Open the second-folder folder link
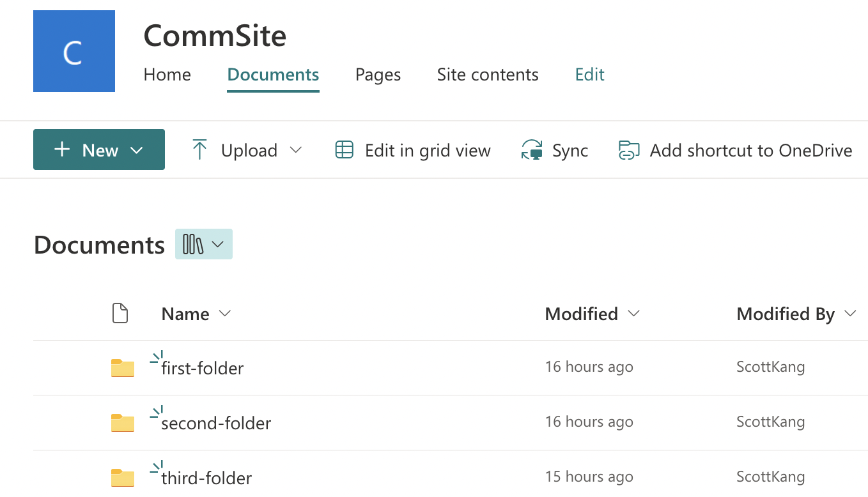 click(x=216, y=423)
